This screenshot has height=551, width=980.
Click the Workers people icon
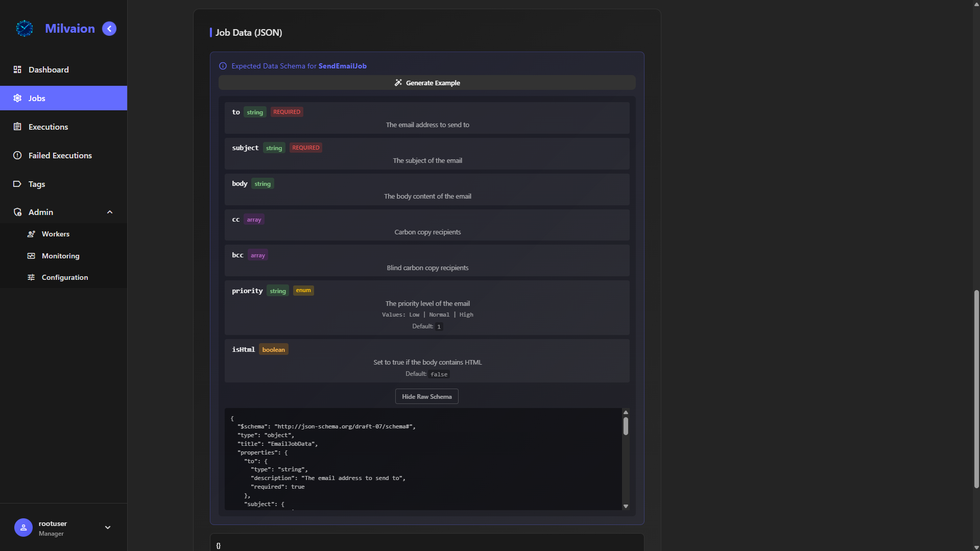[31, 234]
